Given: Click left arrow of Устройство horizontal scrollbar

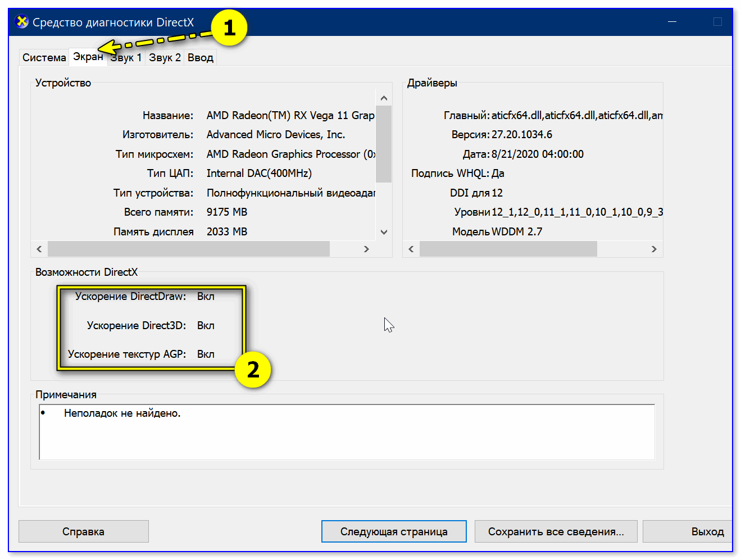Looking at the screenshot, I should pyautogui.click(x=39, y=249).
